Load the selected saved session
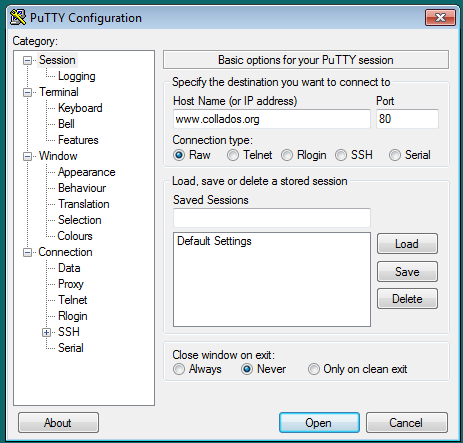The image size is (463, 443). 407,244
